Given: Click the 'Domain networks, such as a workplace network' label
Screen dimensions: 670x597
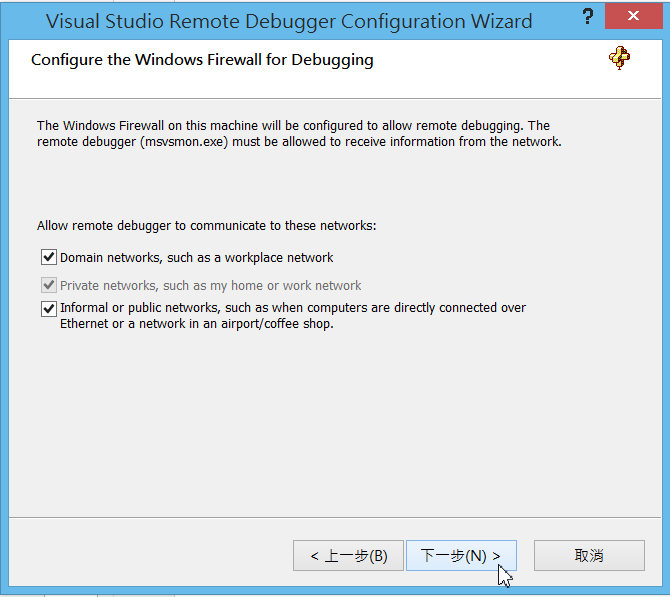Looking at the screenshot, I should click(x=197, y=258).
